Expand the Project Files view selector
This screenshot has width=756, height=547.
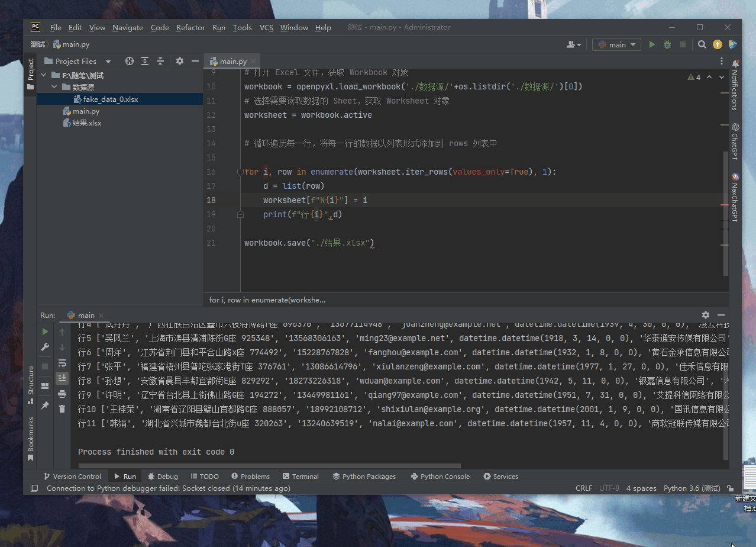[x=108, y=61]
